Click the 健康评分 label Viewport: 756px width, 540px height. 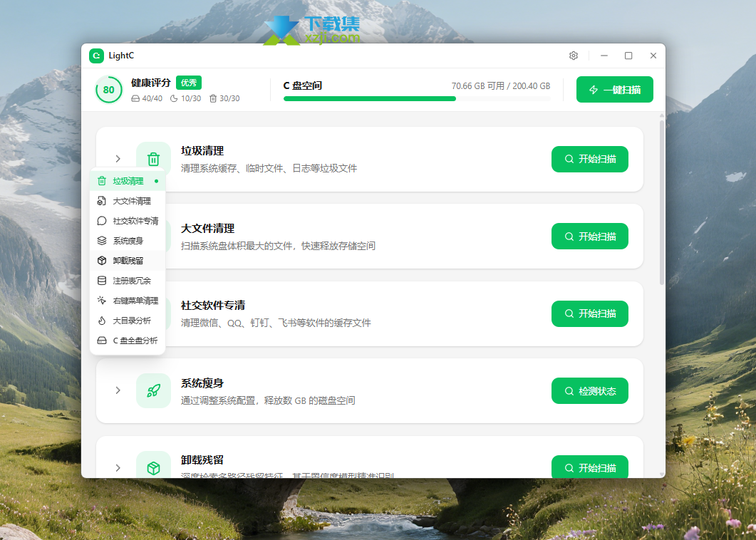click(151, 83)
